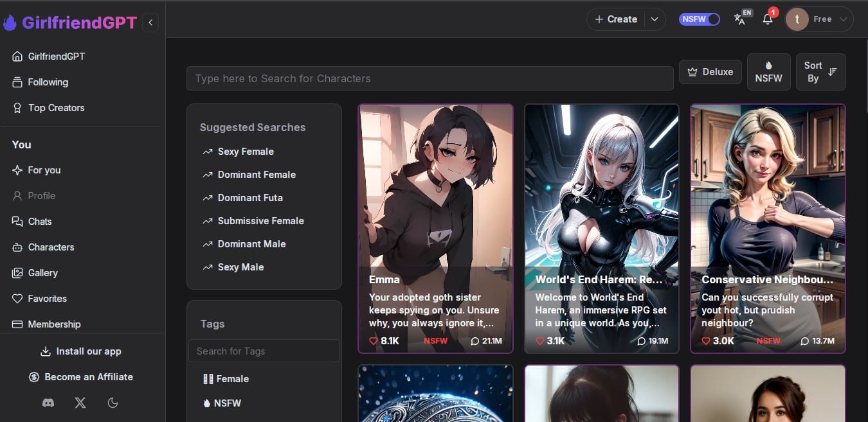Open the Profile sidebar item
The height and width of the screenshot is (422, 868).
[x=34, y=196]
